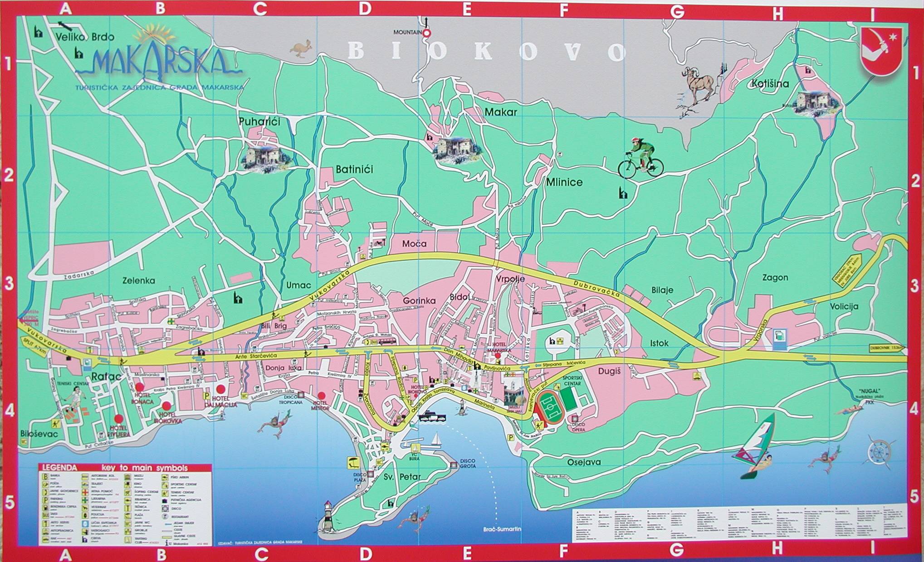Click the ferry boat icon in the harbor
Image resolution: width=924 pixels, height=562 pixels.
point(432,416)
